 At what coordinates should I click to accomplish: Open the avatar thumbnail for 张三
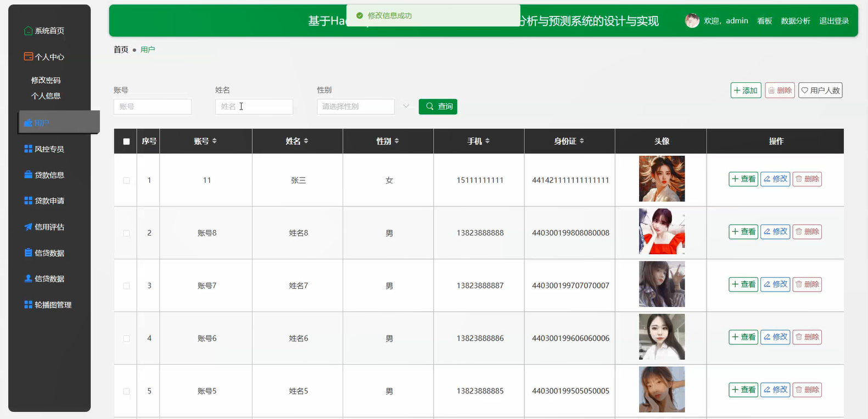click(x=662, y=179)
